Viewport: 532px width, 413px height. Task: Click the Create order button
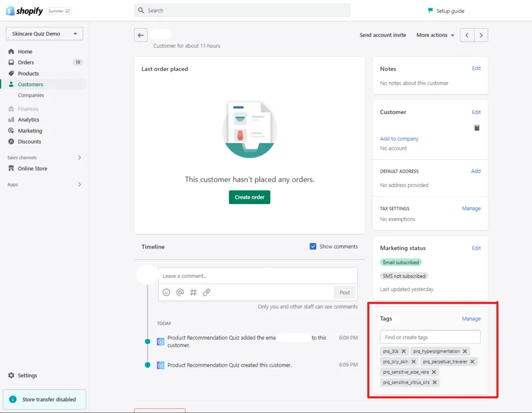tap(249, 197)
